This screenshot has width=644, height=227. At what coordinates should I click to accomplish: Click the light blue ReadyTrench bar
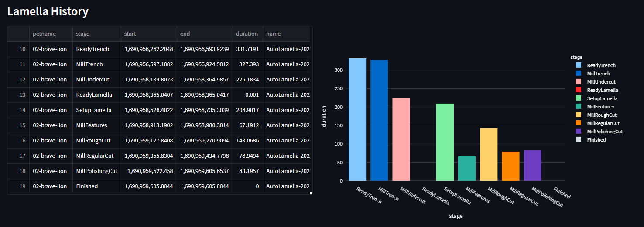357,119
